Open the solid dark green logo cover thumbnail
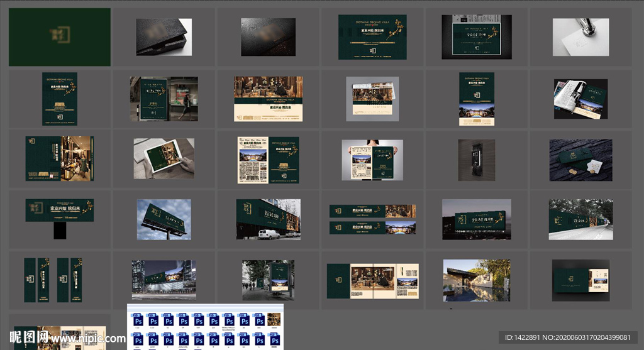Screen dimensions: 644x350 [x=60, y=37]
